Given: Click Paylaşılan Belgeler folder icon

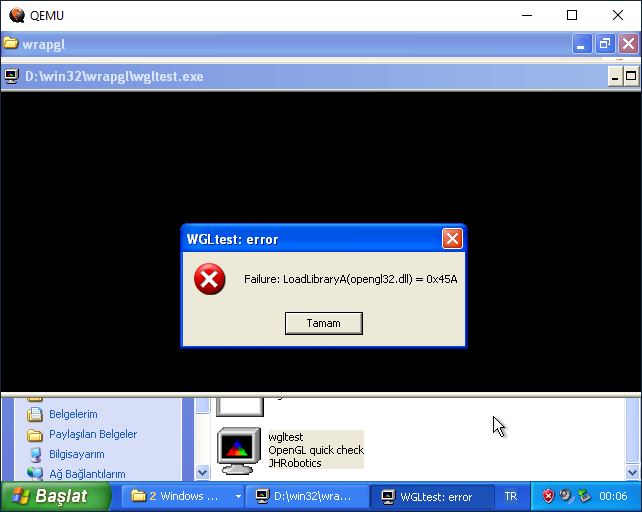Looking at the screenshot, I should [35, 435].
